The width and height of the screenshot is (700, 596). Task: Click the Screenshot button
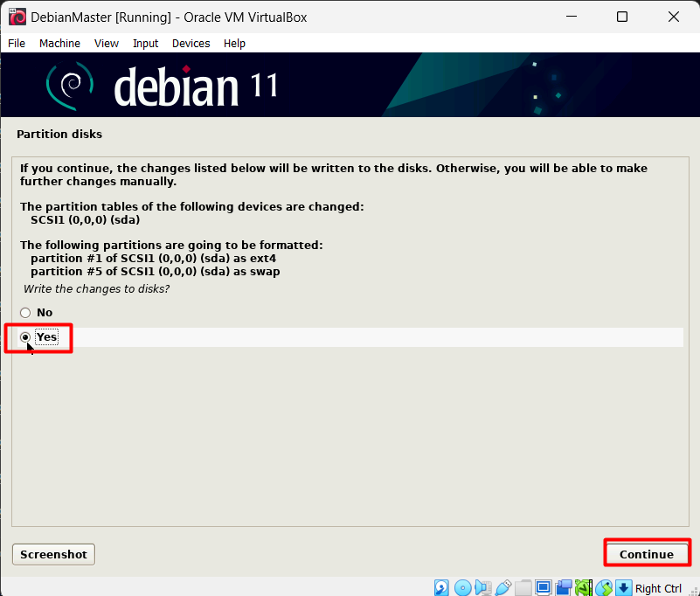pos(53,554)
